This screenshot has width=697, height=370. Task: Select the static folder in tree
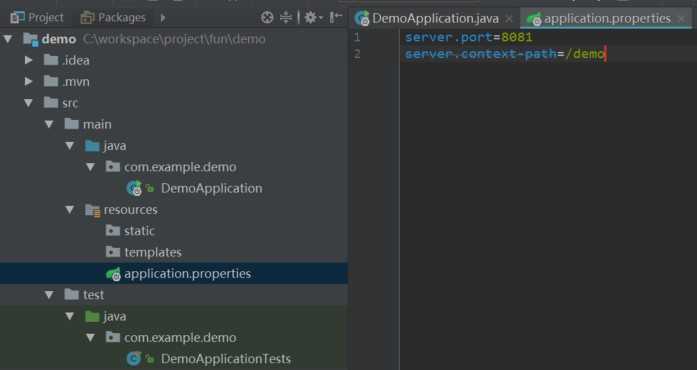[x=139, y=231]
